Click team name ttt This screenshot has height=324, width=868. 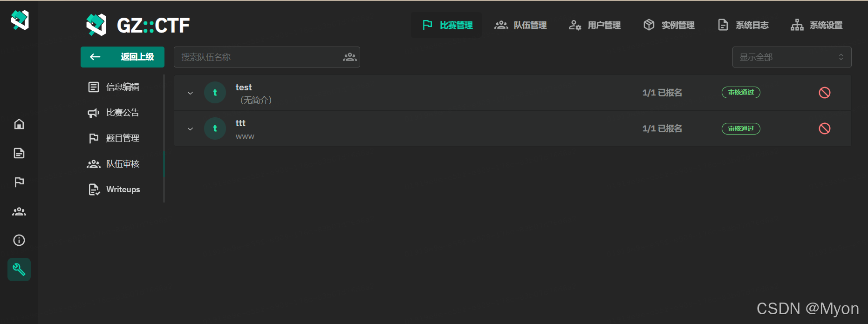pos(240,123)
